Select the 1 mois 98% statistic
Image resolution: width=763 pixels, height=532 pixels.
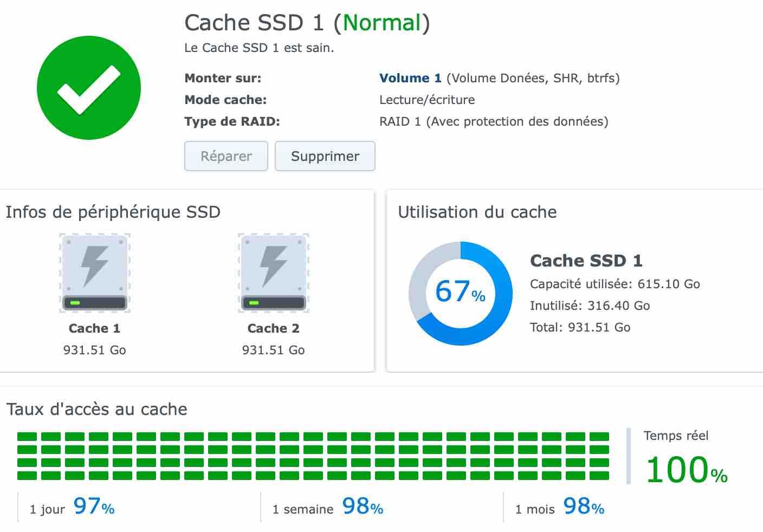pos(559,507)
